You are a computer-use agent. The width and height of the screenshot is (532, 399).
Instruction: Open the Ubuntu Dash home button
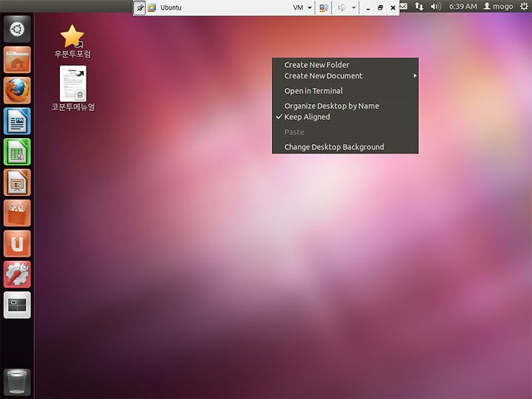pyautogui.click(x=17, y=29)
